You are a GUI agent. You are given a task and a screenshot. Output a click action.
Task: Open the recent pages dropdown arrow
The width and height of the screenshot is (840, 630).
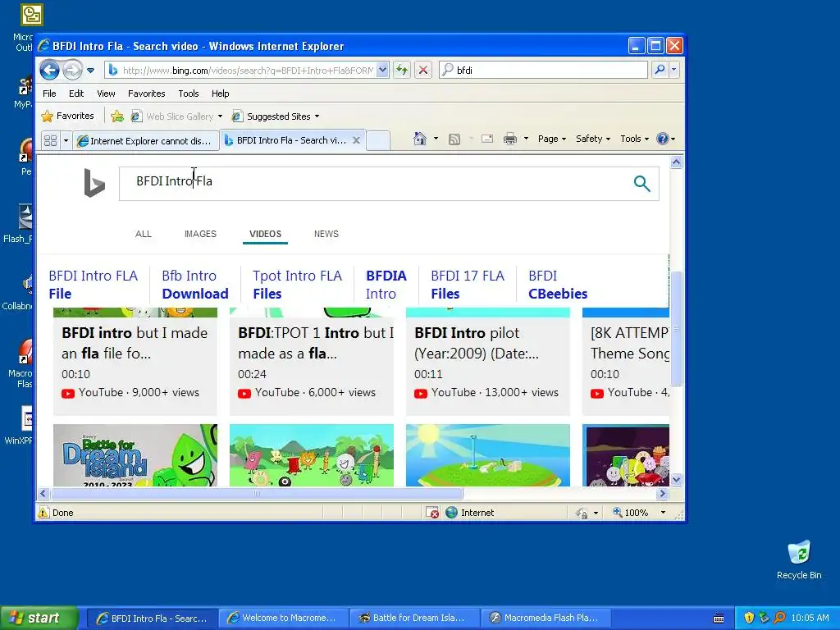(90, 71)
